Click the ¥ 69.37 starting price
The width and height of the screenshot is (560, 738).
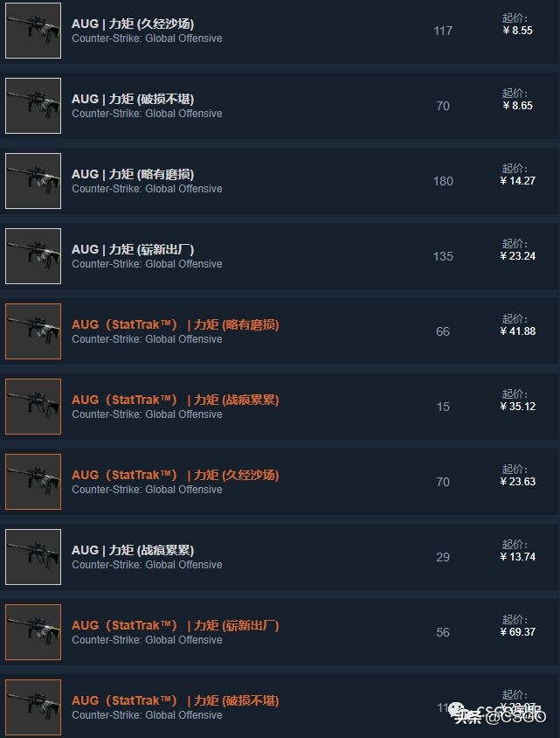[518, 632]
